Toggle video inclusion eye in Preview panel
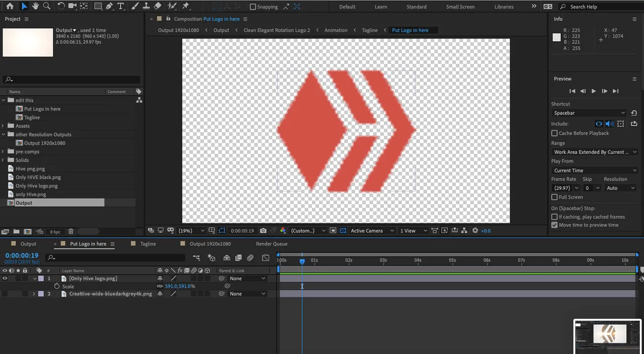This screenshot has height=354, width=644. point(599,124)
